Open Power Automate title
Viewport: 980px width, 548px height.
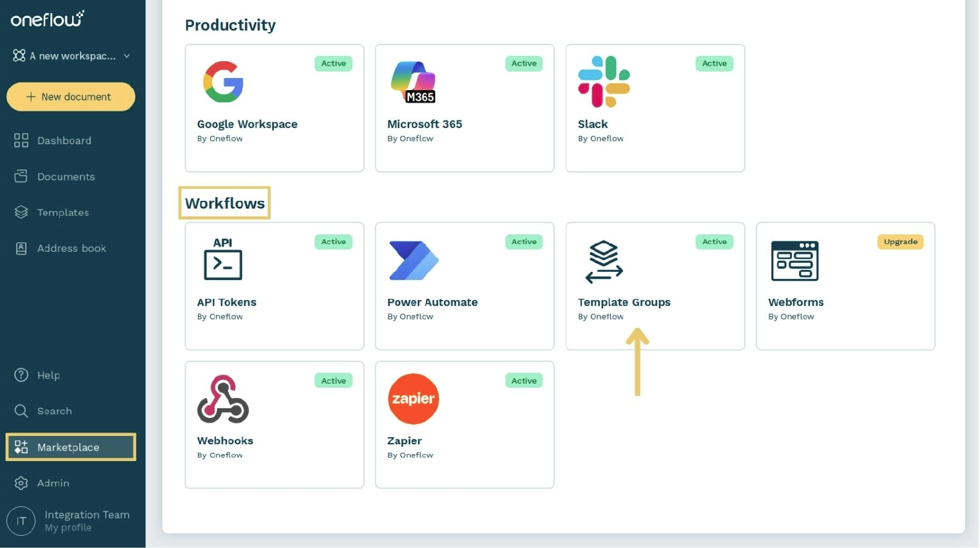pyautogui.click(x=432, y=302)
